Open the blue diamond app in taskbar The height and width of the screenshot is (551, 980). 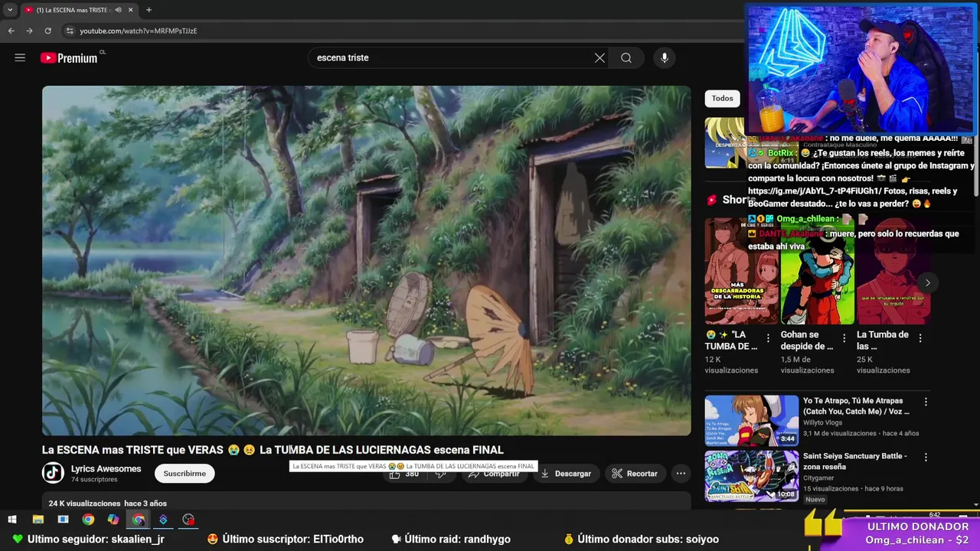[x=163, y=520]
